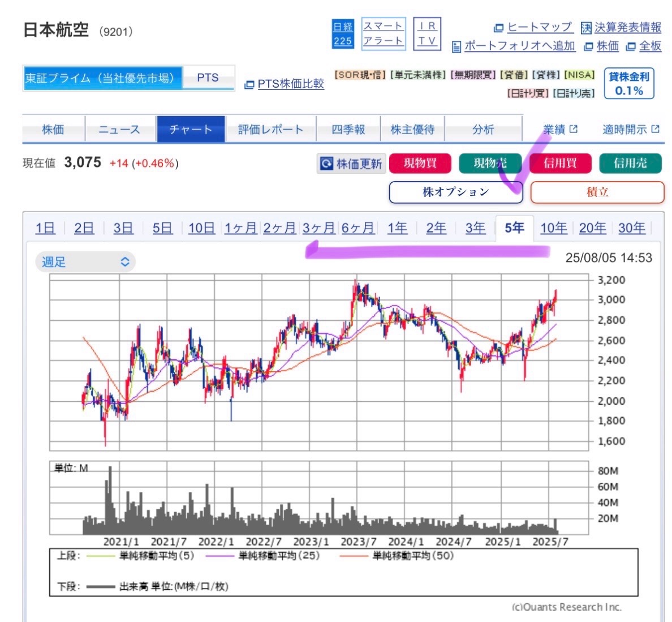The height and width of the screenshot is (622, 672).
Task: Open the 分析 tab
Action: pos(484,129)
